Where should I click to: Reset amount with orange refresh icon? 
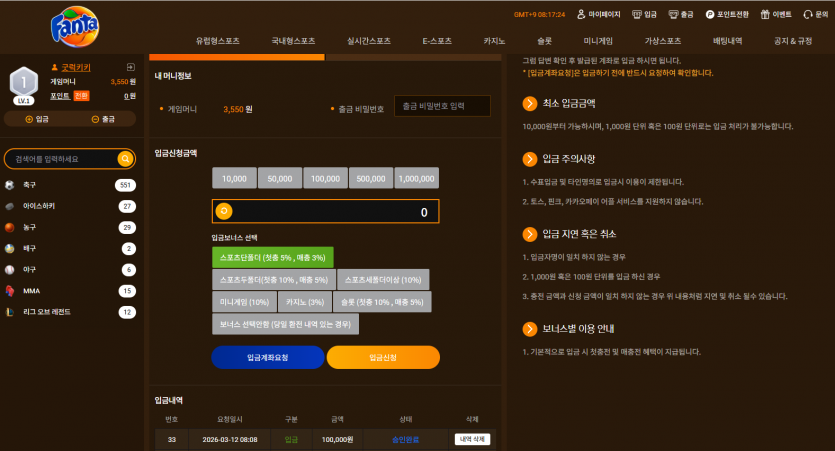(224, 211)
